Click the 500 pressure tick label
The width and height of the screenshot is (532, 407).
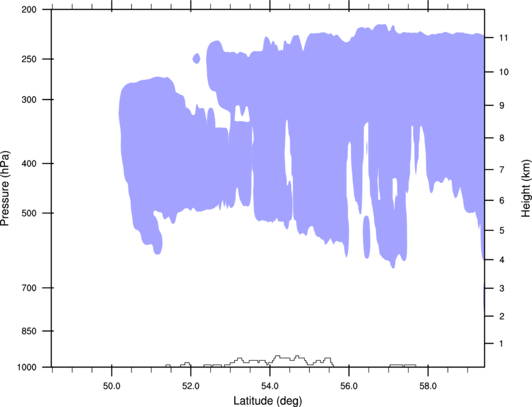29,213
